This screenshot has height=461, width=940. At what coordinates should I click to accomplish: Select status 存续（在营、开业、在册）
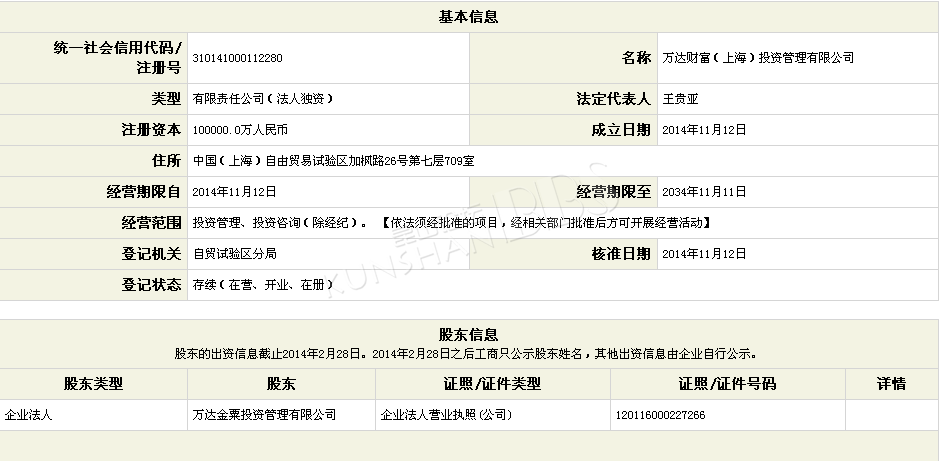pyautogui.click(x=263, y=285)
